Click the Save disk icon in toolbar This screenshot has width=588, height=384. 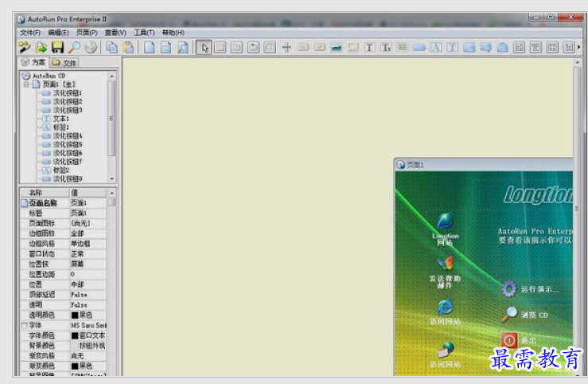point(57,48)
